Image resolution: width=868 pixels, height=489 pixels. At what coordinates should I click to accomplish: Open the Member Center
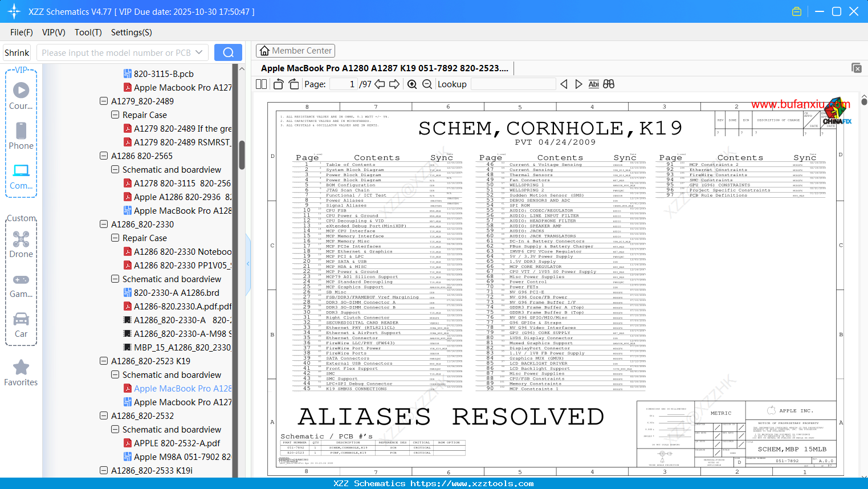coord(295,51)
